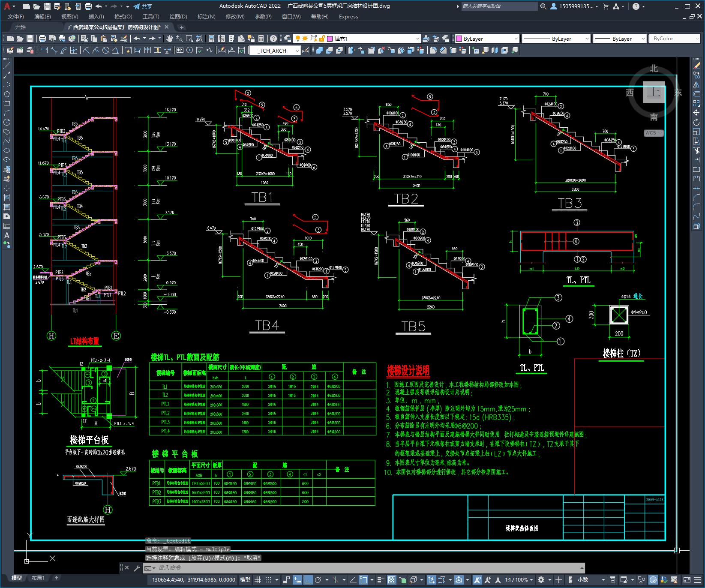Select the Line tool in left toolbar
This screenshot has width=705, height=588.
7,66
